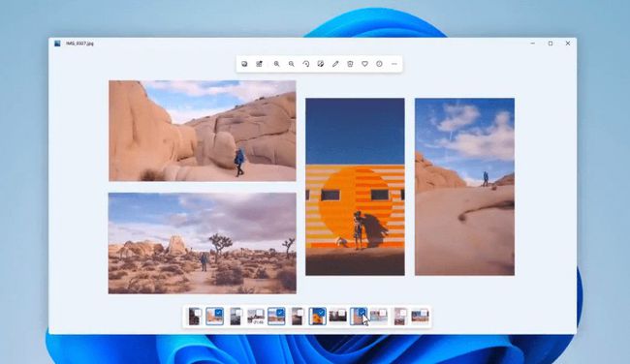
Task: Toggle the filmstrip view toolbar icon
Action: (x=259, y=64)
